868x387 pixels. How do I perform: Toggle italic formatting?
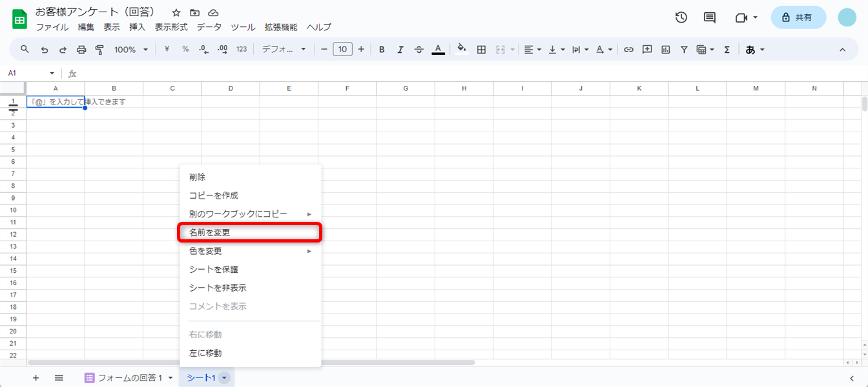(x=400, y=50)
